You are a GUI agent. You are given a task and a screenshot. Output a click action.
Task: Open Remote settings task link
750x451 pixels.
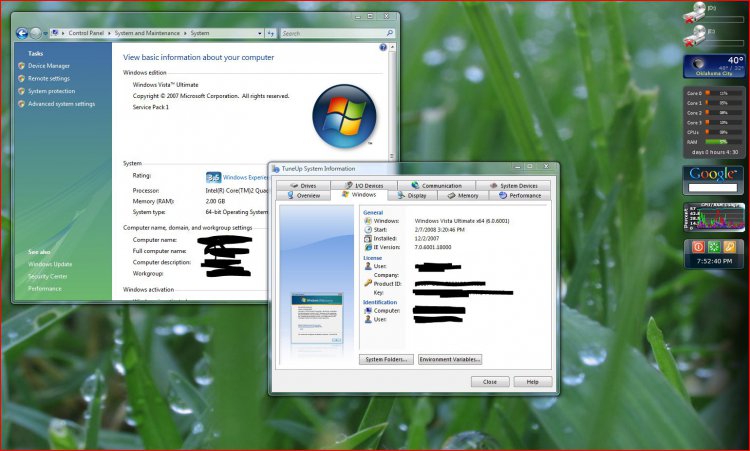pyautogui.click(x=49, y=78)
